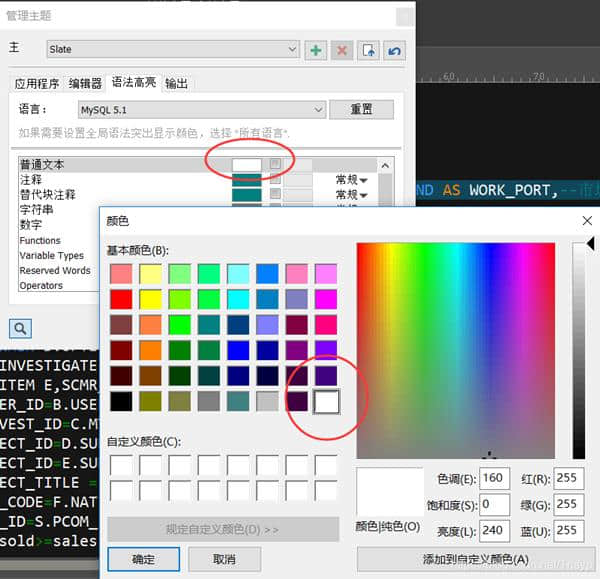Close the color picker dialog
The height and width of the screenshot is (579, 600).
click(x=586, y=221)
